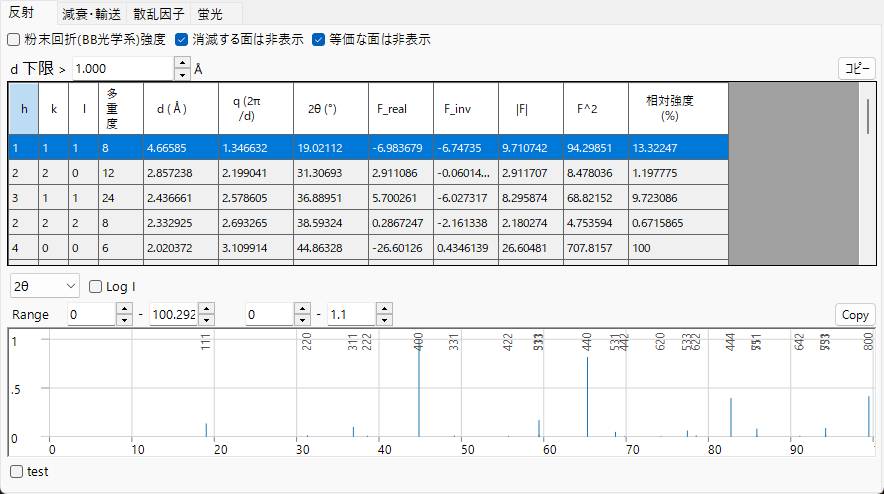Decrease Range minimum x value
This screenshot has width=884, height=494.
tap(124, 320)
